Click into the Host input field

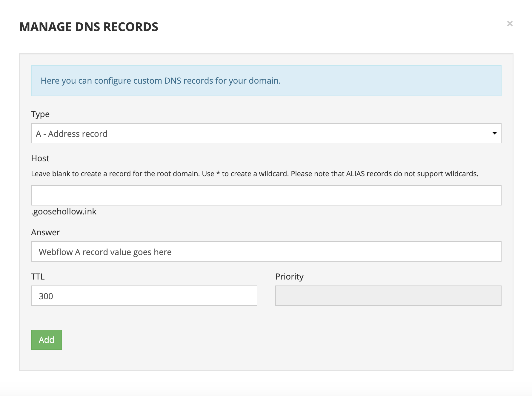(266, 195)
